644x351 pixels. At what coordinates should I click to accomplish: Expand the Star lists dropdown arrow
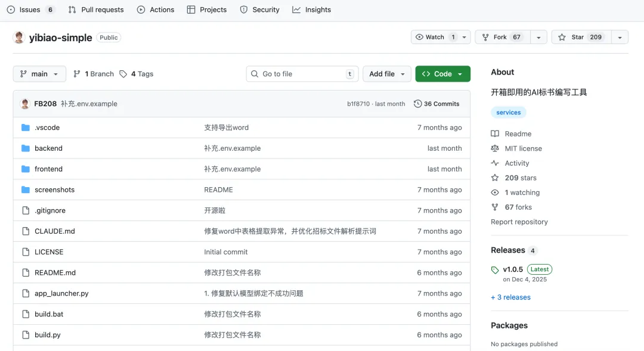(x=620, y=37)
